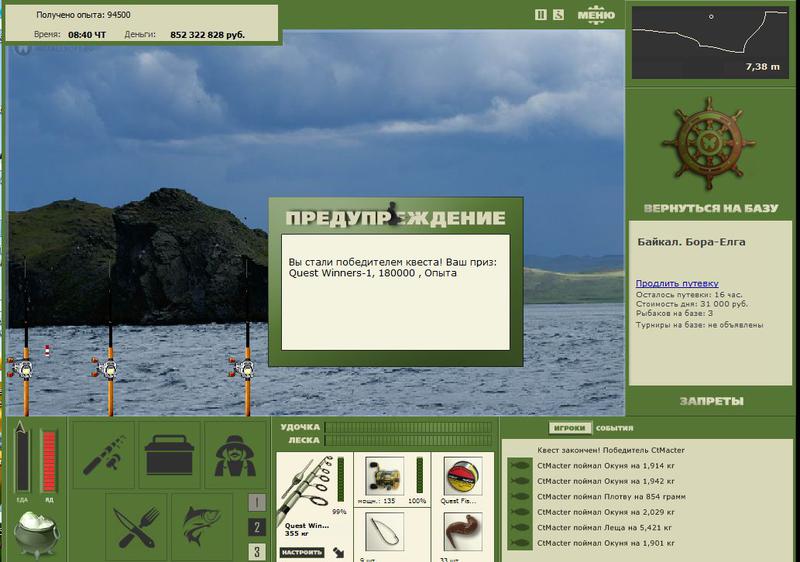Select rod slot 2
The height and width of the screenshot is (562, 800).
pyautogui.click(x=257, y=527)
